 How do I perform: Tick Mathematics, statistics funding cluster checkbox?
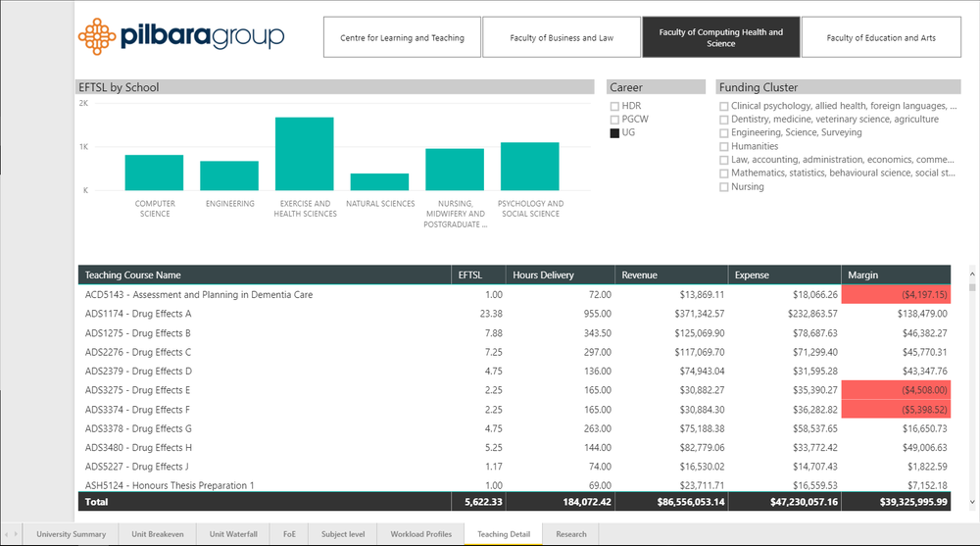pyautogui.click(x=724, y=174)
